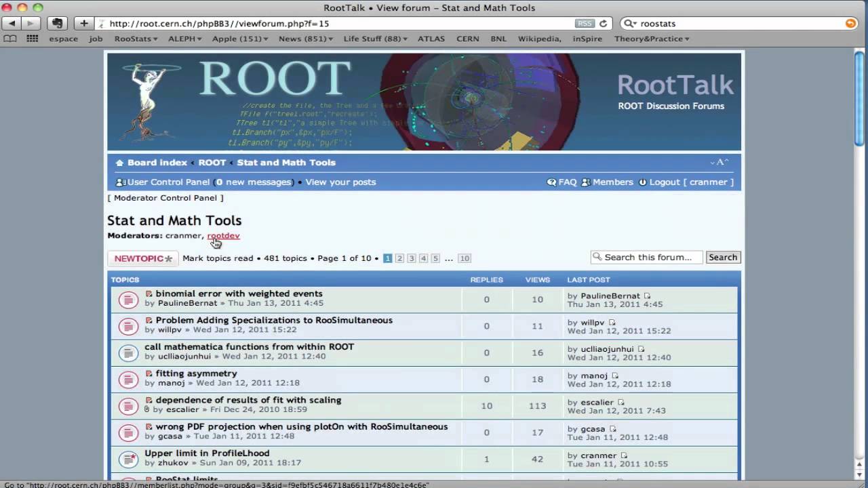Click the topic icon for RooSimultaneous specializations row
The image size is (868, 488).
click(128, 326)
